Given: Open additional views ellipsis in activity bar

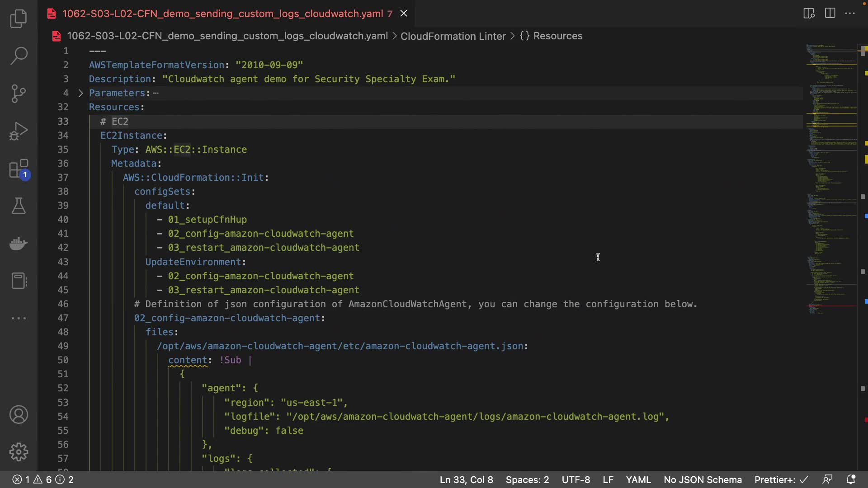Looking at the screenshot, I should coord(19,318).
